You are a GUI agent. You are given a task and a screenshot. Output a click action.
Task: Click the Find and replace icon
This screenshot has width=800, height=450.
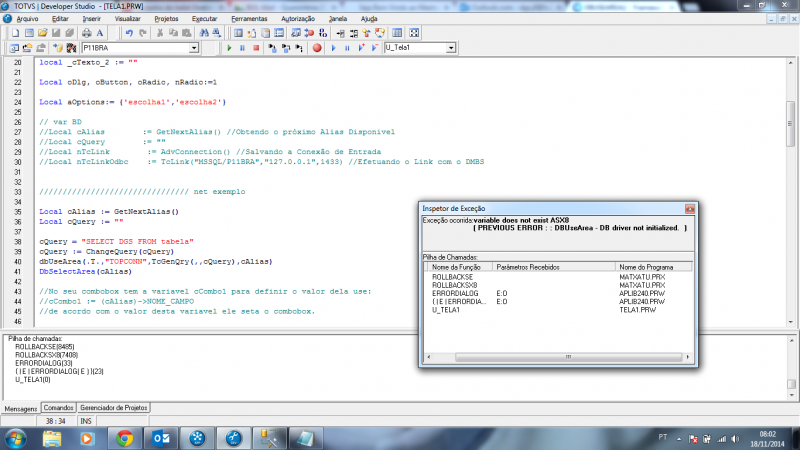point(217,33)
